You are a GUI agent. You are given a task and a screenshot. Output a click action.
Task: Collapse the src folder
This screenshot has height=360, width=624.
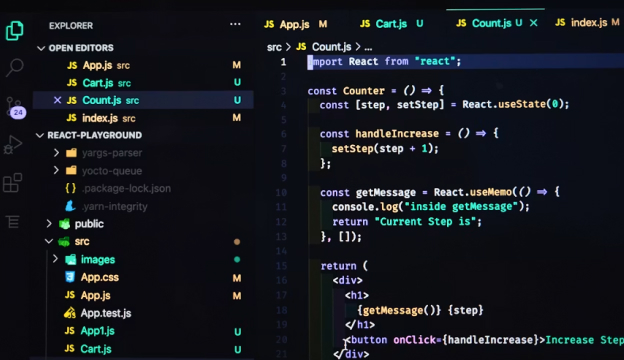[49, 241]
